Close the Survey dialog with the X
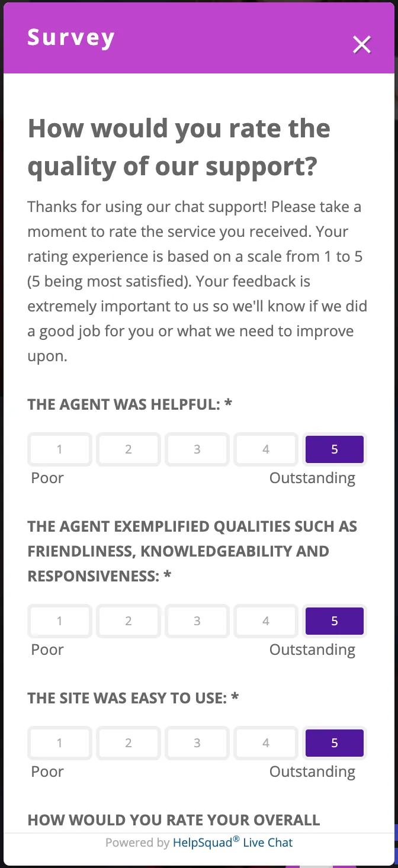Screen dimensions: 398x868 (361, 44)
